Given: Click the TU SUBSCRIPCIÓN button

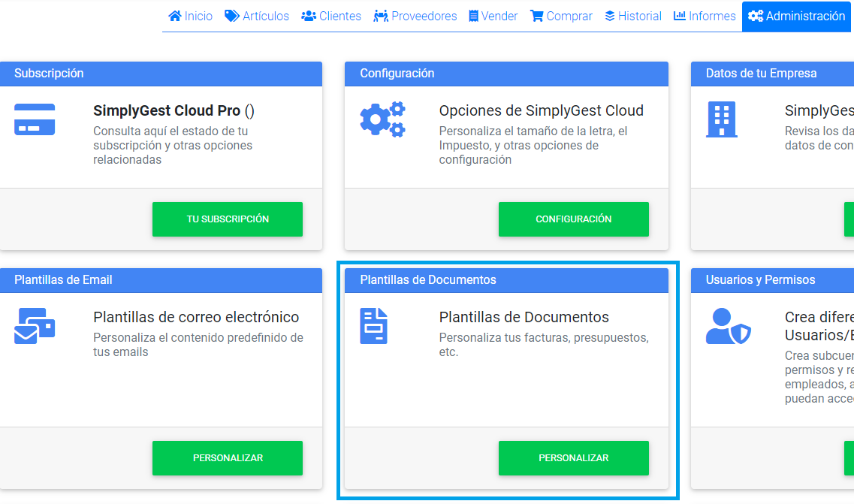Looking at the screenshot, I should pyautogui.click(x=228, y=219).
